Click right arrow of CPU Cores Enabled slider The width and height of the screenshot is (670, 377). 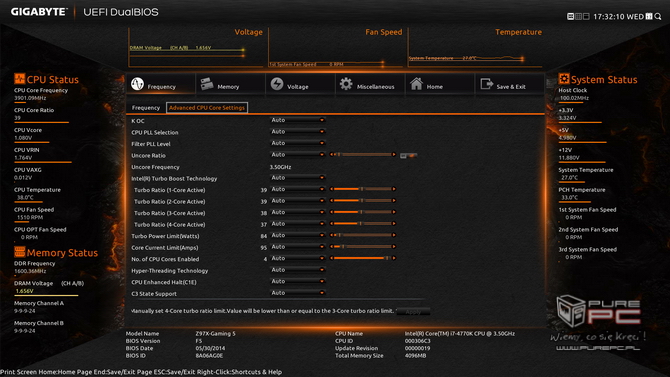pyautogui.click(x=394, y=258)
